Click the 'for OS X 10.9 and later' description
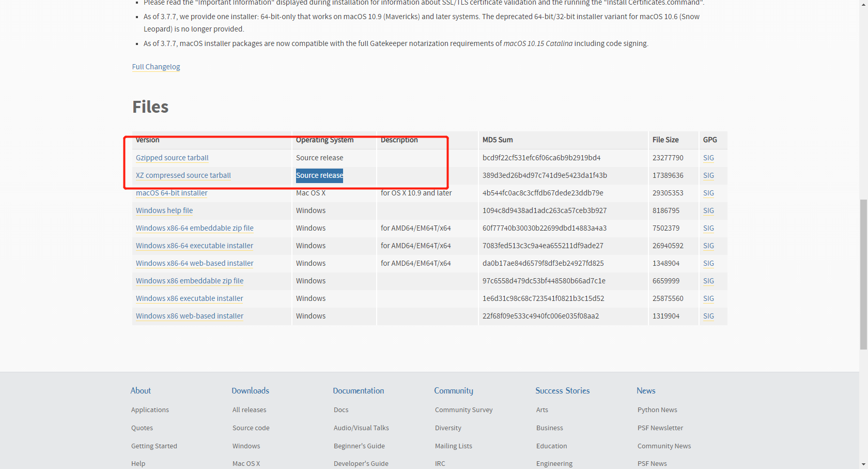The width and height of the screenshot is (868, 469). click(416, 193)
